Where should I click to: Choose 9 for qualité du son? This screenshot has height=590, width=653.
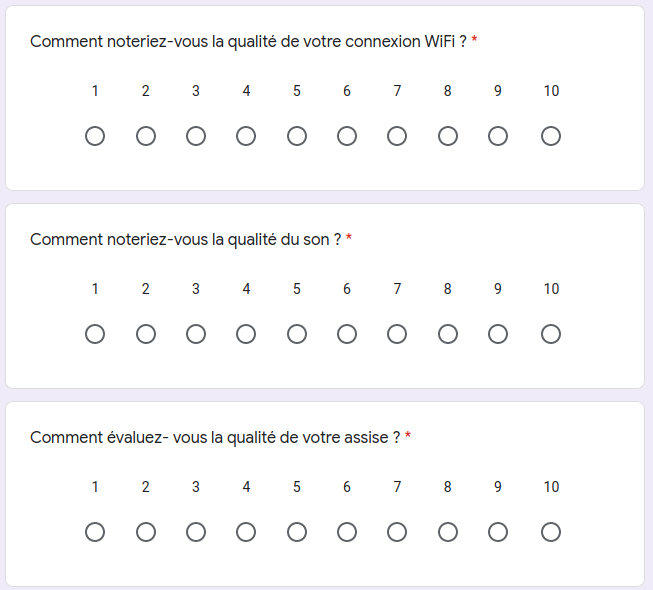(x=498, y=334)
